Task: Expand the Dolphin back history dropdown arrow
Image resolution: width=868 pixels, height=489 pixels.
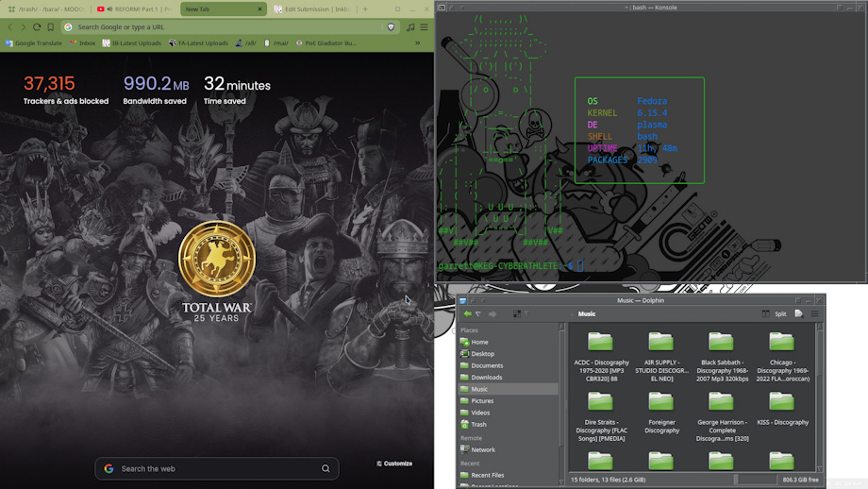Action: pos(478,313)
